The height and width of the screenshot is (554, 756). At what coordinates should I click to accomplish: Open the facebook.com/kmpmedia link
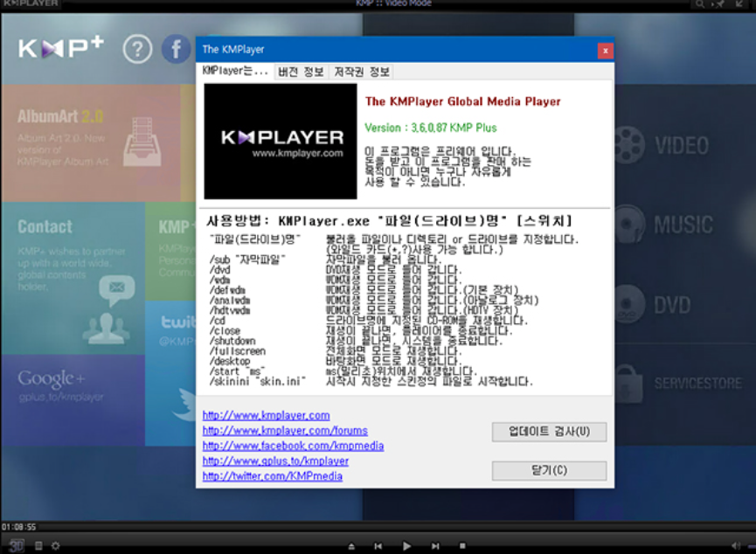[293, 446]
